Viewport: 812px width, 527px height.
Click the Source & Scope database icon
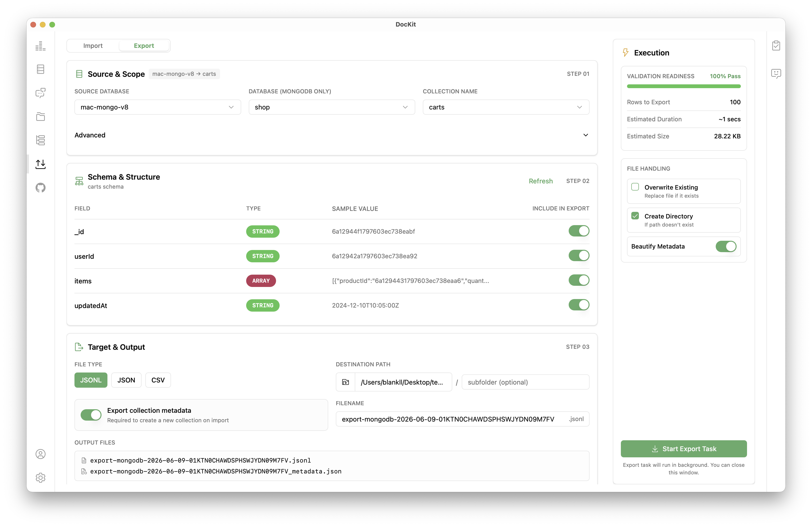79,74
